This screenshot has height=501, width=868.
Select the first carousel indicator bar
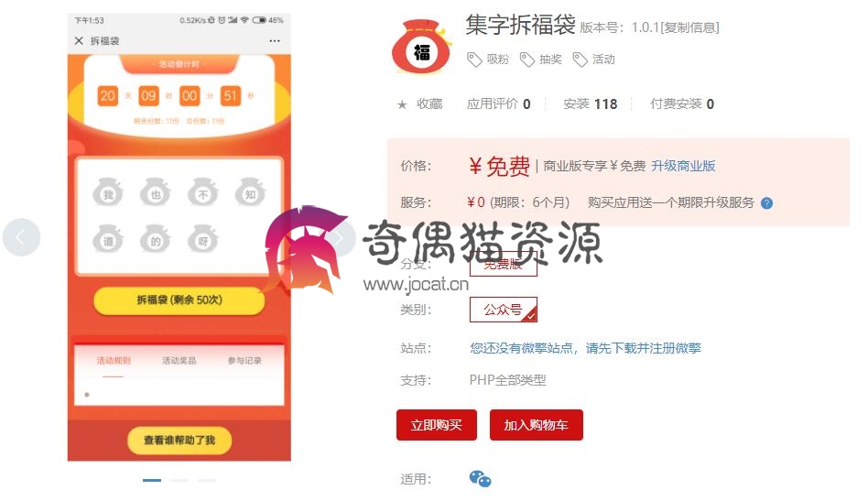click(152, 480)
